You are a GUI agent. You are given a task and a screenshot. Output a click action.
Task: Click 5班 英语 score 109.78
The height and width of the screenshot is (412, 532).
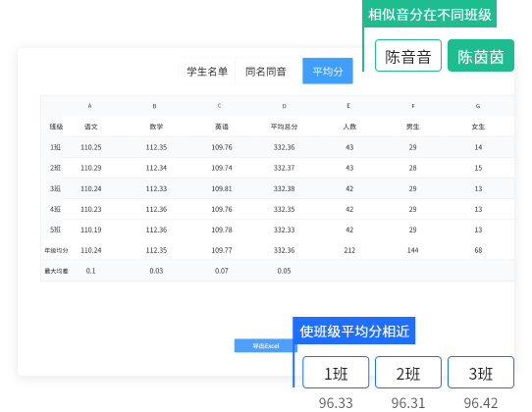pyautogui.click(x=222, y=230)
